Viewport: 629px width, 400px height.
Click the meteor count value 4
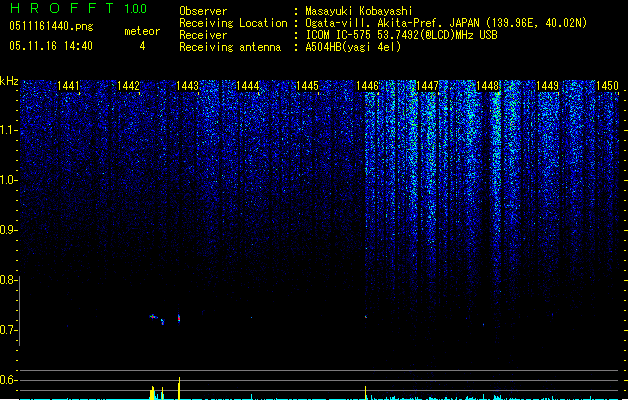point(142,46)
